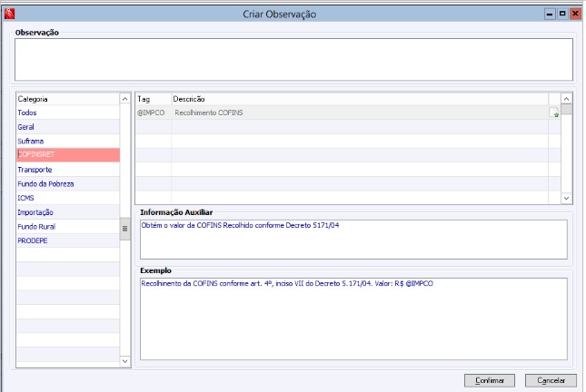The height and width of the screenshot is (392, 586).
Task: Click the Categoria column header
Action: (68, 99)
